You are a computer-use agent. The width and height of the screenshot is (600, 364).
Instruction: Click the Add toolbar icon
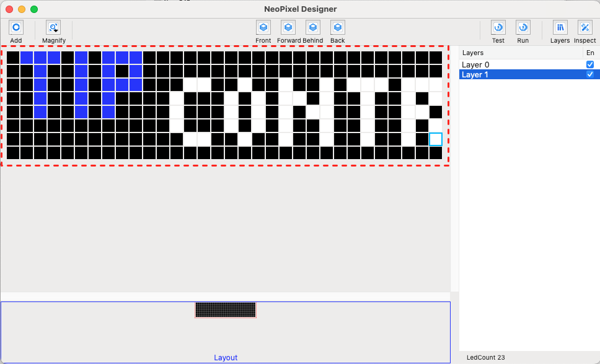pyautogui.click(x=16, y=27)
